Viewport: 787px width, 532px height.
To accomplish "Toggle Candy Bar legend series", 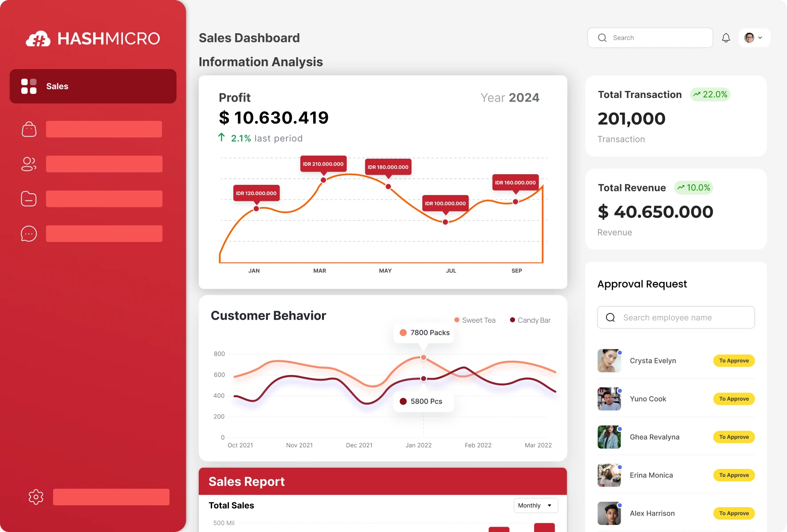I will [530, 320].
